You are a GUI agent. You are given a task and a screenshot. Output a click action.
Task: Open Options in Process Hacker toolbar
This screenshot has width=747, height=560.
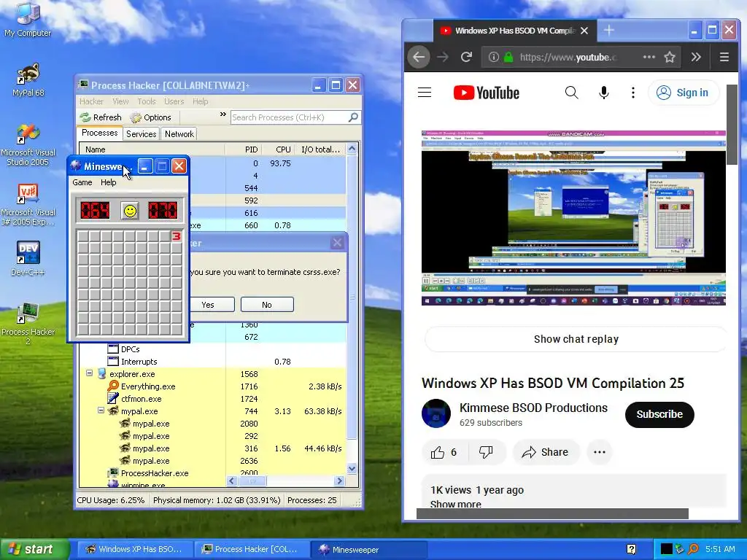(x=151, y=117)
